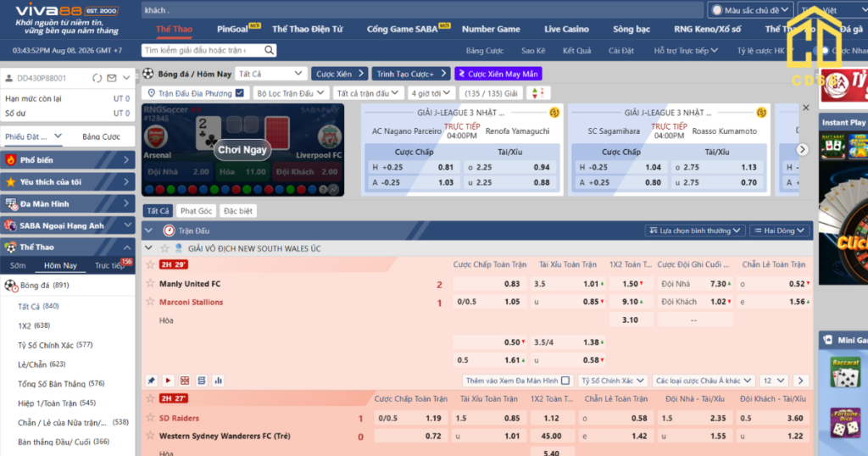Click the RNG Soccer help question icon
The width and height of the screenshot is (868, 456).
coord(323,189)
